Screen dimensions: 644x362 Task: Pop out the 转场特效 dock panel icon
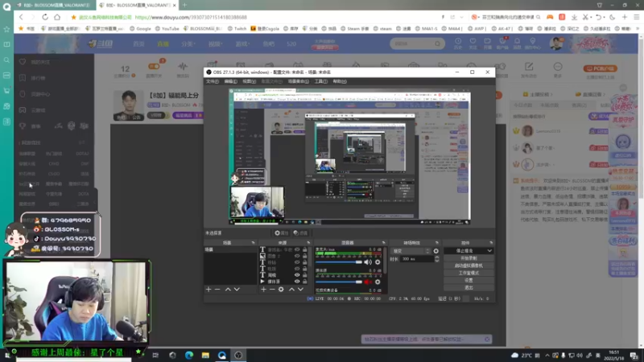pos(436,243)
